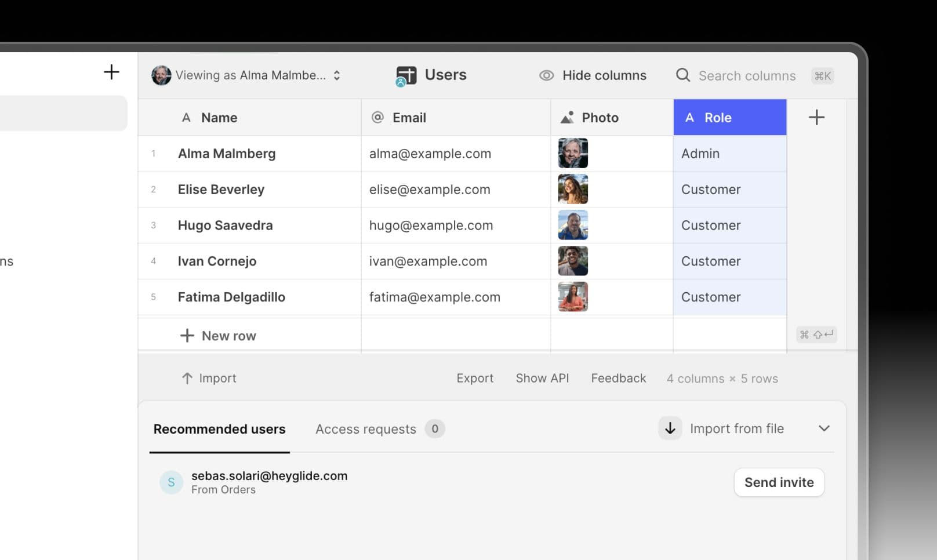Open Show API

tap(542, 379)
